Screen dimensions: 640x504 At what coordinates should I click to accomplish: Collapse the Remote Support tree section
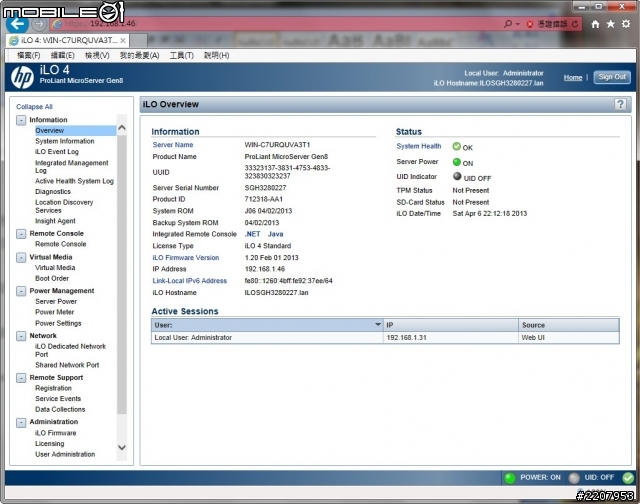(21, 378)
